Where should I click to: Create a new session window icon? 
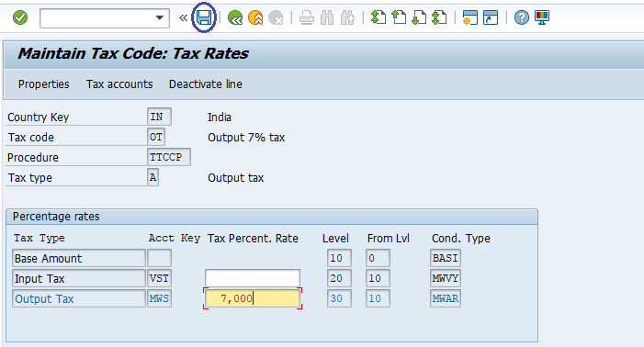click(x=469, y=17)
